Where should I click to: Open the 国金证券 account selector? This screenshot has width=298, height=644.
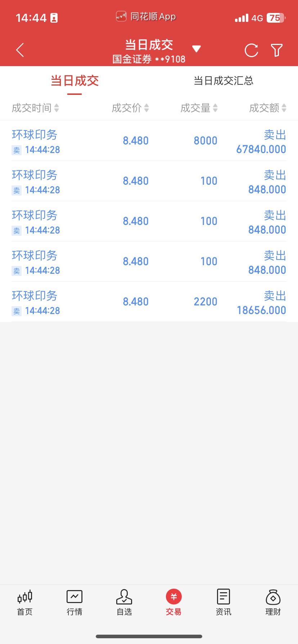149,59
